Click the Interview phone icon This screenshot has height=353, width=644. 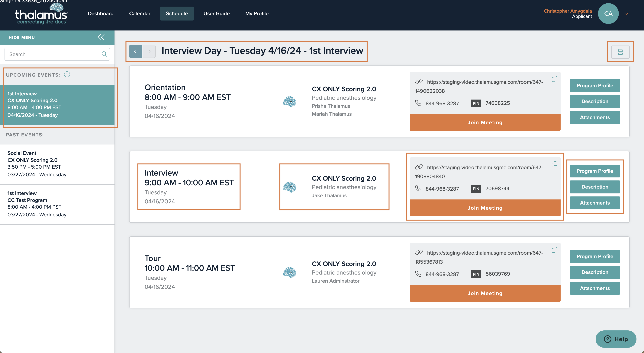(418, 188)
